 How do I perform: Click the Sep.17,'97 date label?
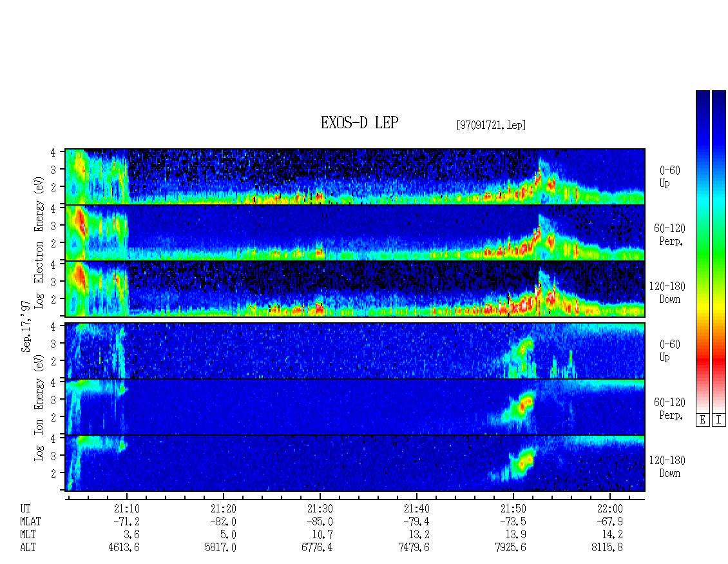26,327
